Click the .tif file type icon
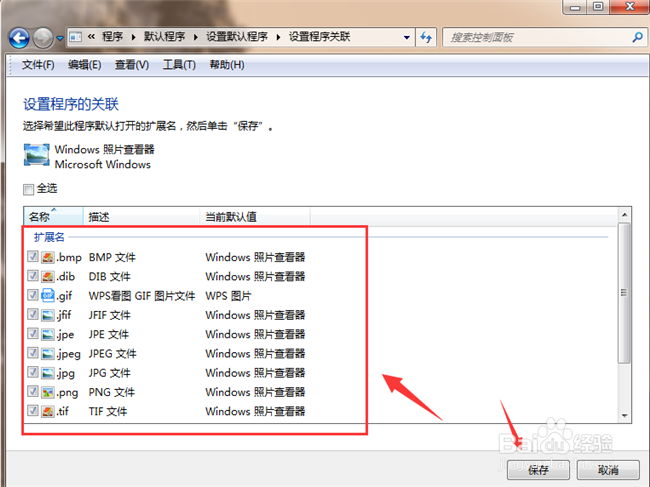Viewport: 650px width, 487px height. pyautogui.click(x=48, y=411)
